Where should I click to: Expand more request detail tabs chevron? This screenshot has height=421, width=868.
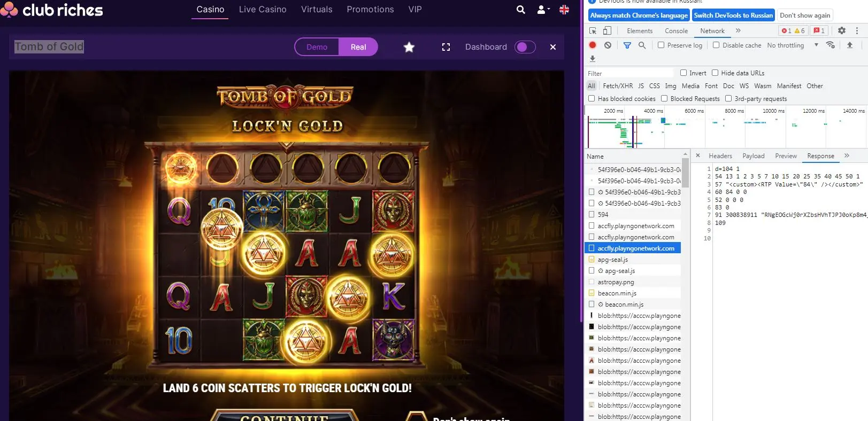point(847,155)
